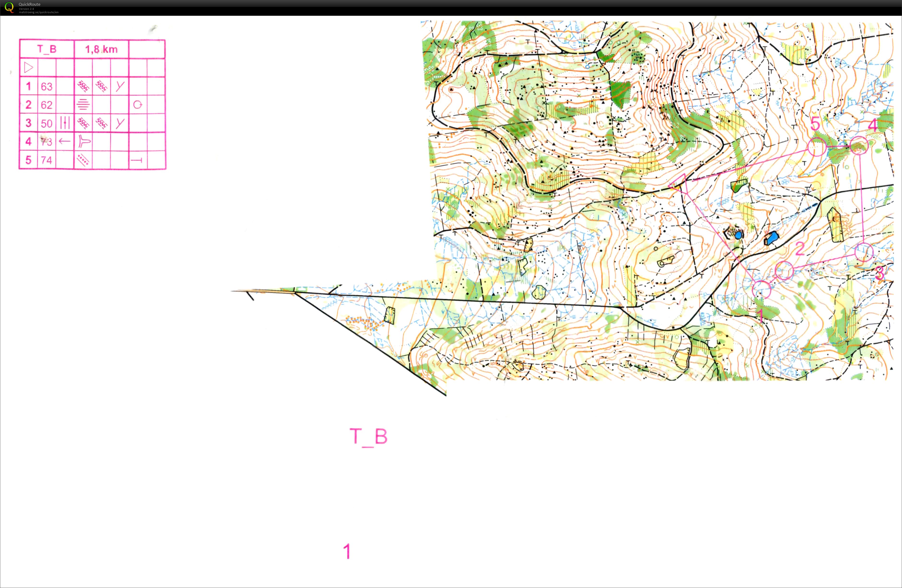Click the dotted line symbol in row 5
Image resolution: width=902 pixels, height=588 pixels.
pyautogui.click(x=83, y=160)
